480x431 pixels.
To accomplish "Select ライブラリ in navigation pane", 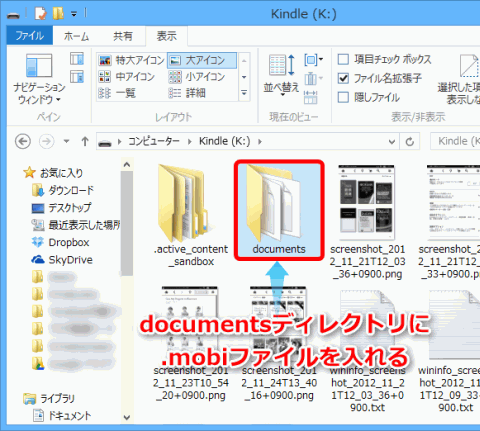I will click(x=49, y=398).
